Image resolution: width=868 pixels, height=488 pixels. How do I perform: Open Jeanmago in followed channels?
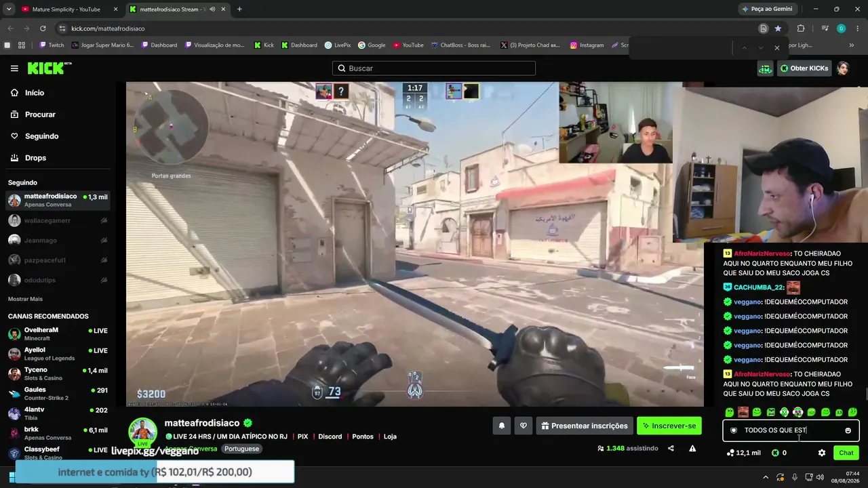tap(58, 240)
